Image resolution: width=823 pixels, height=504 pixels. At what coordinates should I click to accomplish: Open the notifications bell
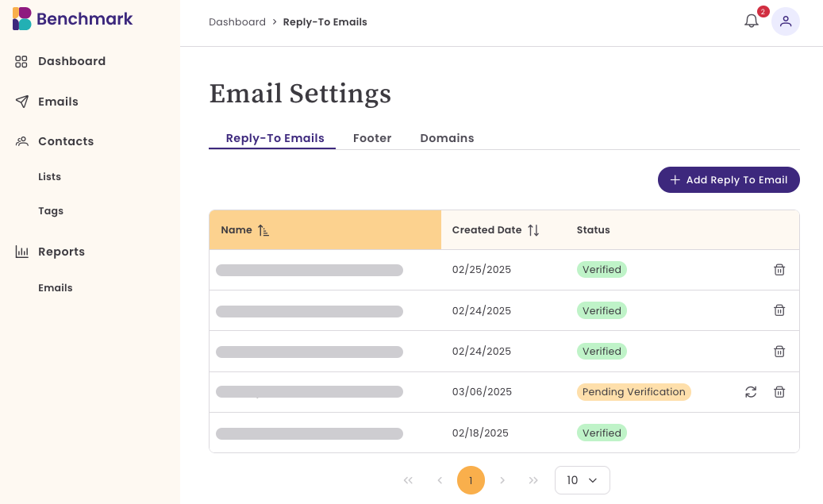[751, 21]
